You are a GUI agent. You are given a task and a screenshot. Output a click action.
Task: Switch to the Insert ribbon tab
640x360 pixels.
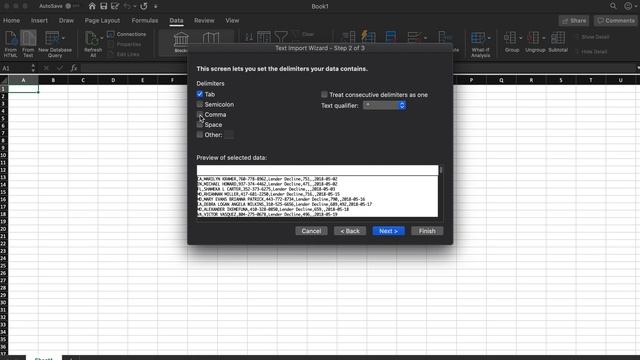pyautogui.click(x=39, y=20)
